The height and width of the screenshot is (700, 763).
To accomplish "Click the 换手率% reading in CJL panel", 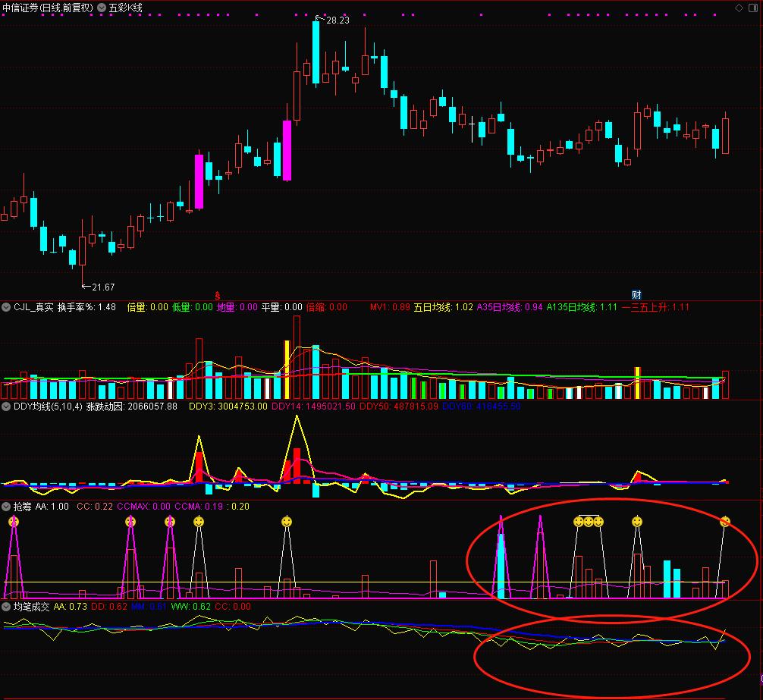I will pos(86,307).
